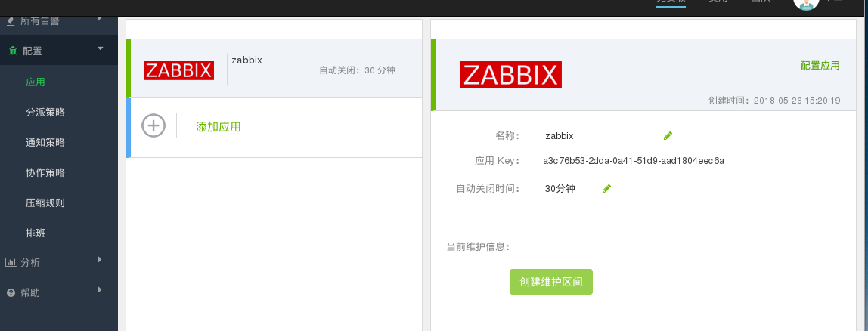Open 通知策略 in the sidebar

click(x=45, y=143)
